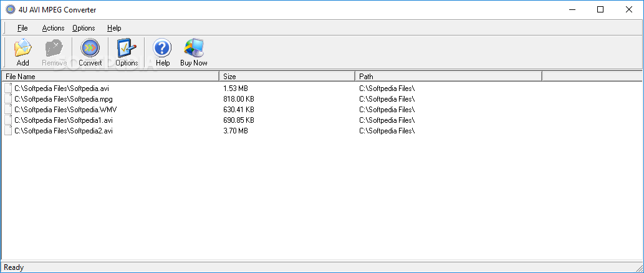Open the Actions menu
This screenshot has height=273, width=644.
[54, 28]
